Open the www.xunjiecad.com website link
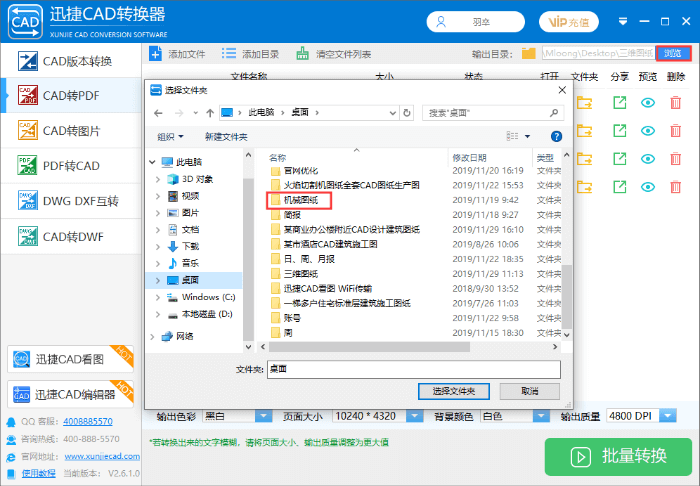700x486 pixels. (x=102, y=457)
